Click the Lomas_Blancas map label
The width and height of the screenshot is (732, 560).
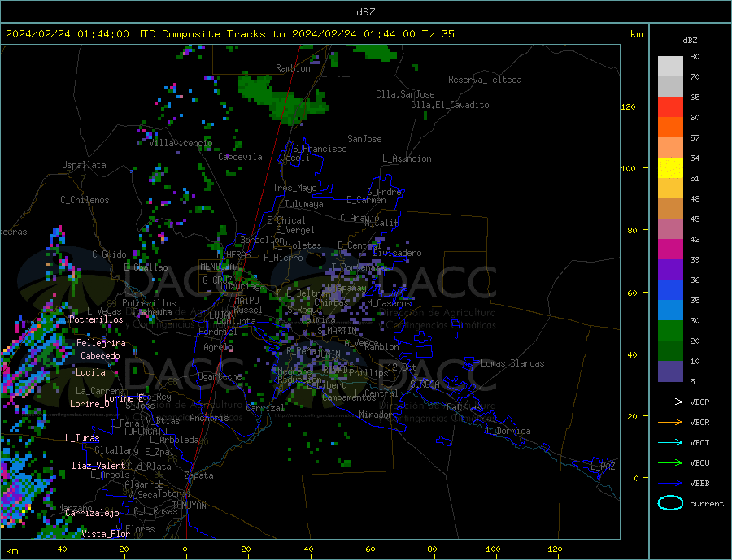(512, 363)
